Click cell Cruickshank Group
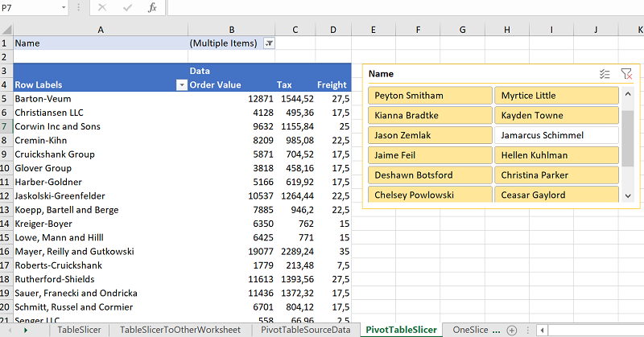Image resolution: width=644 pixels, height=337 pixels. [x=101, y=154]
